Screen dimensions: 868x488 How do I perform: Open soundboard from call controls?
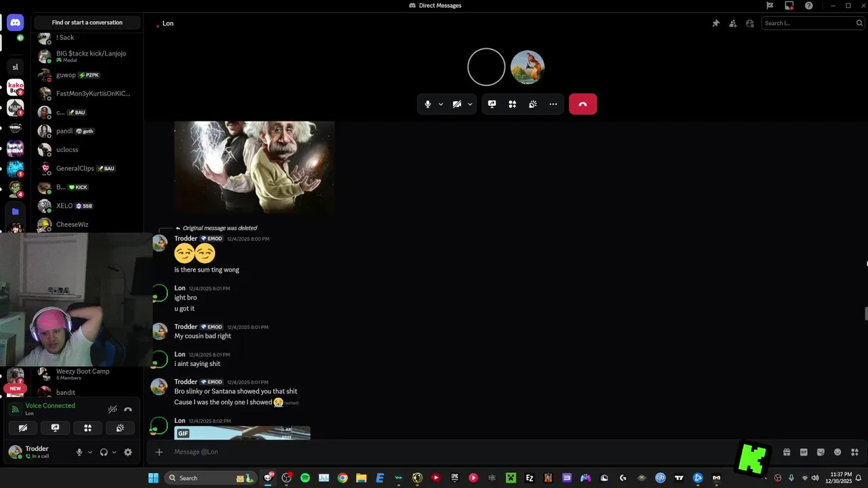pyautogui.click(x=533, y=104)
